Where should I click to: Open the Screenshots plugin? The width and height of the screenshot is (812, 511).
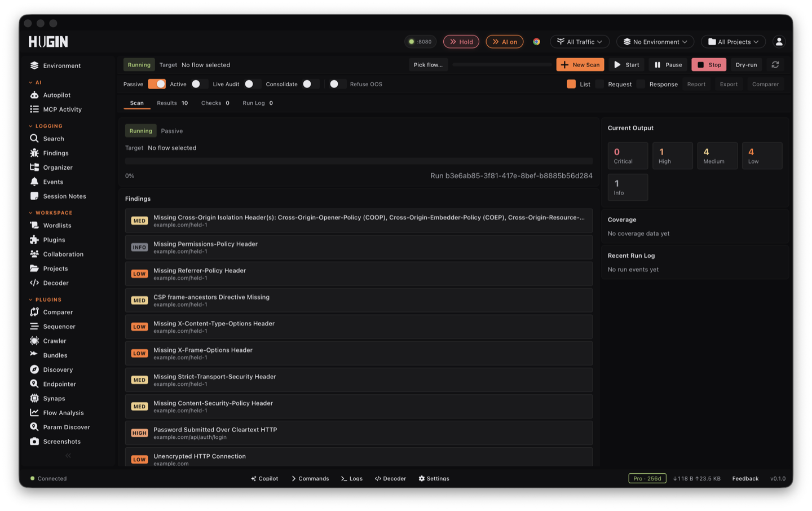point(55,442)
